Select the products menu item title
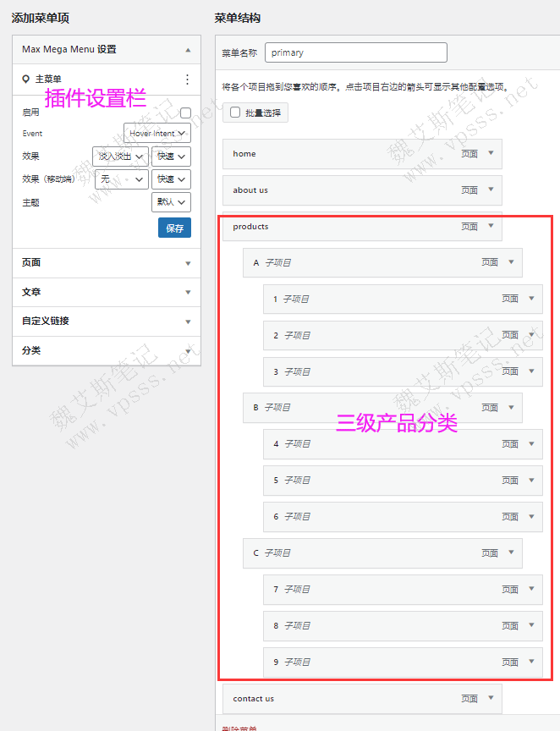This screenshot has width=560, height=731. click(250, 227)
